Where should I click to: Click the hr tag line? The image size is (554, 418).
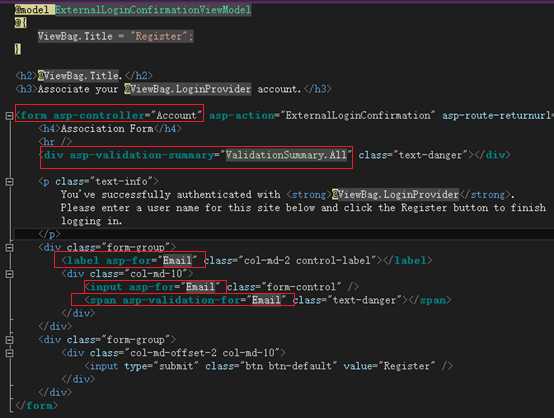[55, 142]
